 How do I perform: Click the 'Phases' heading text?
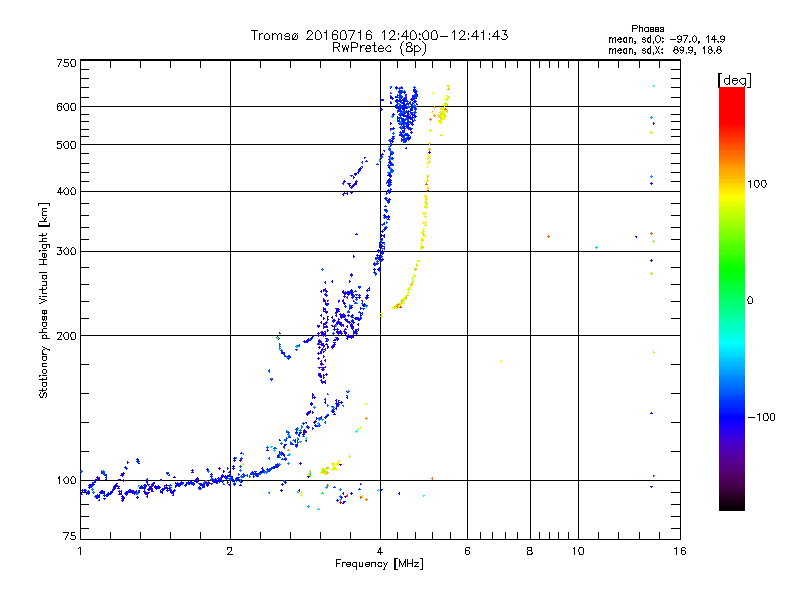647,29
